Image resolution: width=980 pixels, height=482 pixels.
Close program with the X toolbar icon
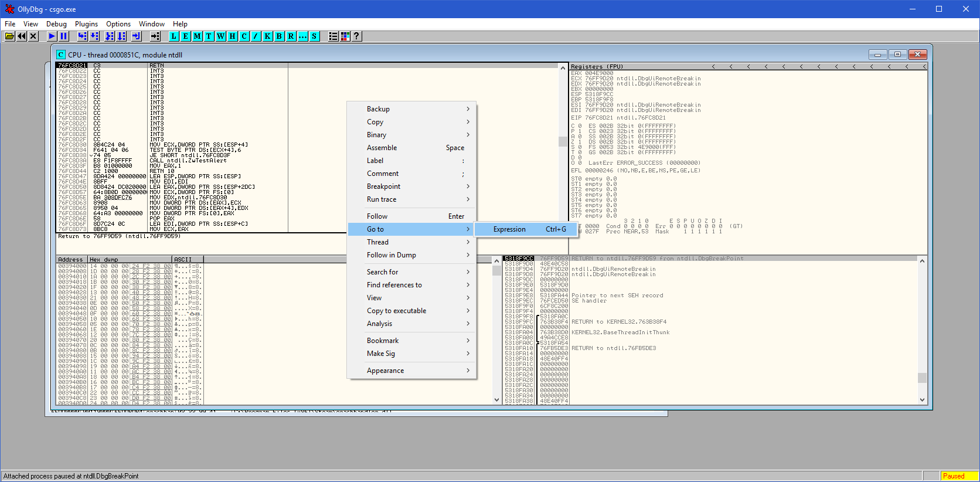(33, 36)
